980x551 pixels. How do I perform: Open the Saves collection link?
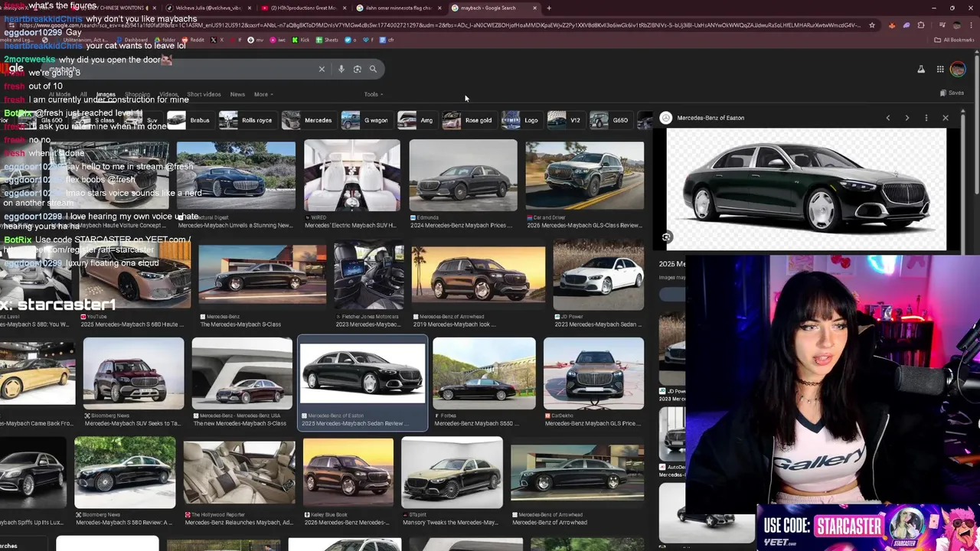point(952,93)
